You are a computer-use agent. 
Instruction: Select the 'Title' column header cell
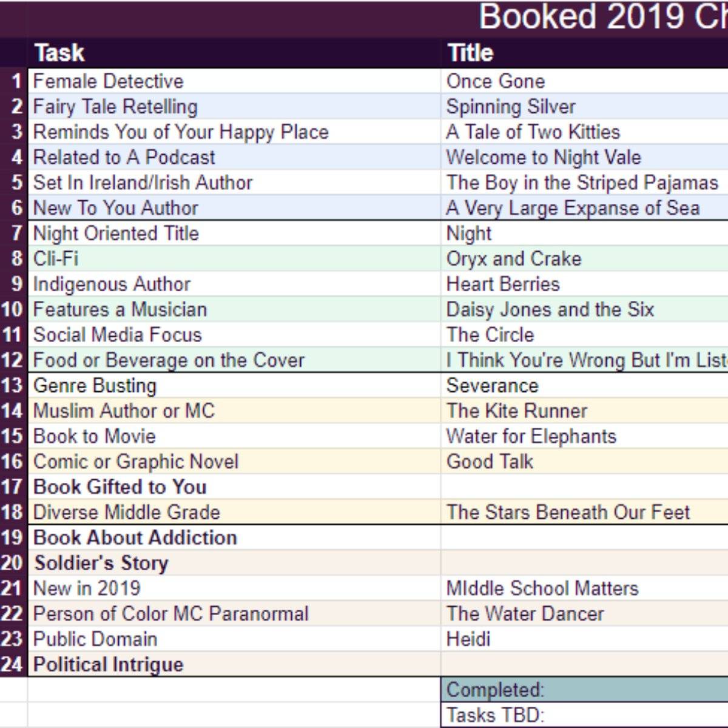[x=584, y=53]
